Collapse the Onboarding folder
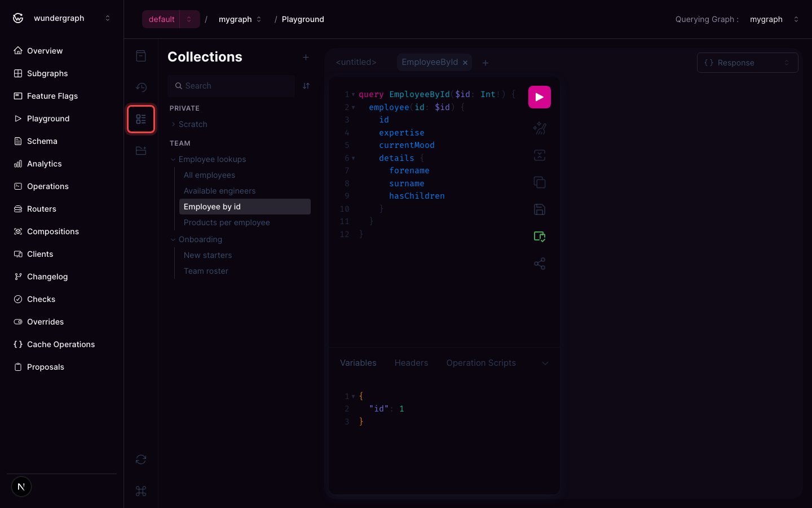Screen dimensions: 812x508 pyautogui.click(x=173, y=239)
